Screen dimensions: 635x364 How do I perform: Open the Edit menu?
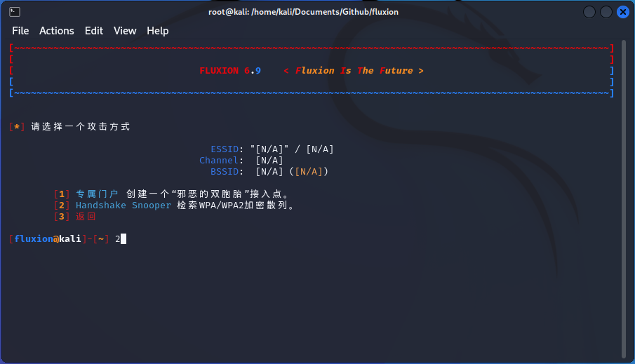tap(94, 31)
